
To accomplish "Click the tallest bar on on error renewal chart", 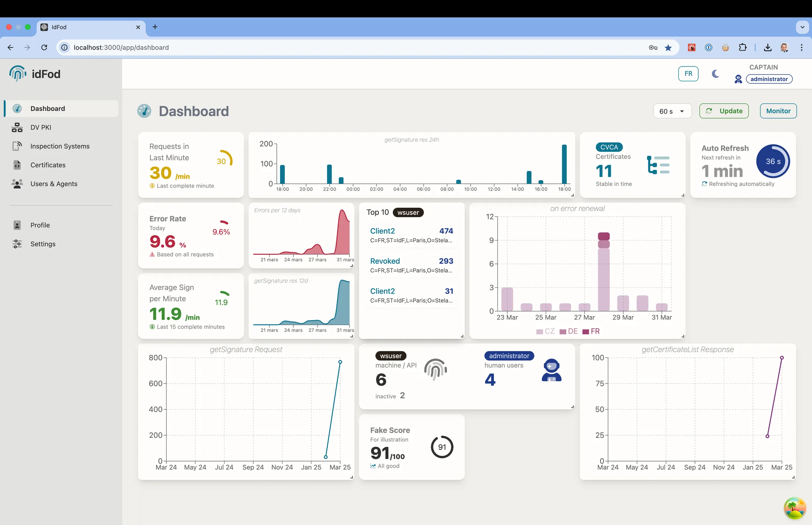I will pyautogui.click(x=603, y=272).
